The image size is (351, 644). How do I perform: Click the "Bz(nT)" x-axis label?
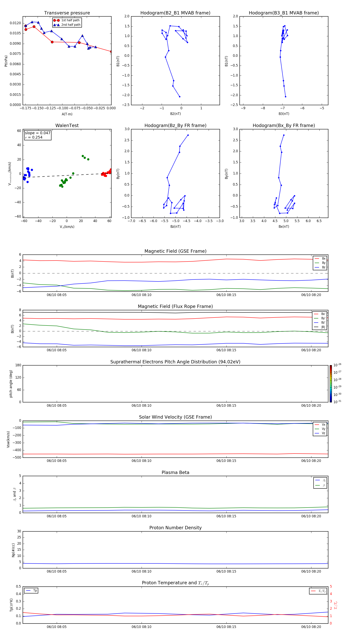coord(175,227)
